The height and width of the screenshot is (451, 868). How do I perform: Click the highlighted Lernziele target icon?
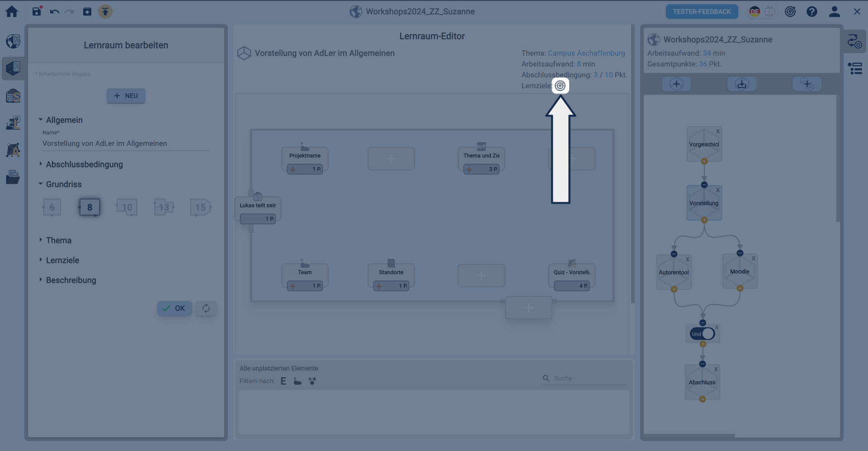pyautogui.click(x=560, y=85)
